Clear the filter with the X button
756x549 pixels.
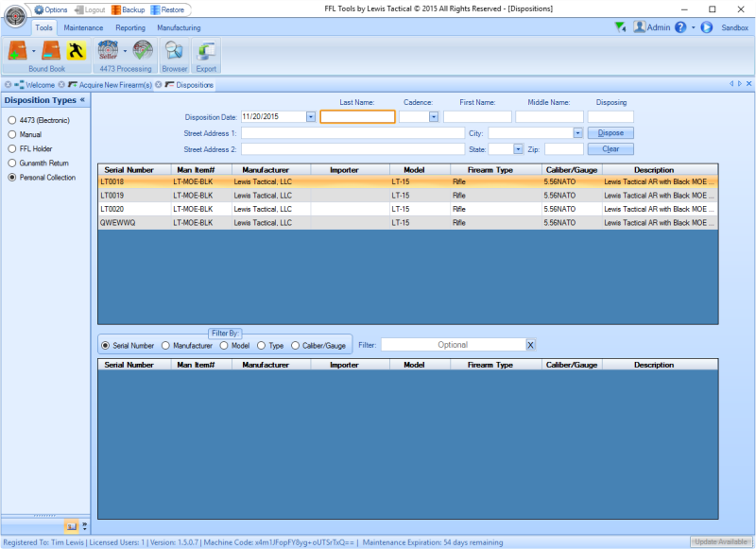click(530, 345)
